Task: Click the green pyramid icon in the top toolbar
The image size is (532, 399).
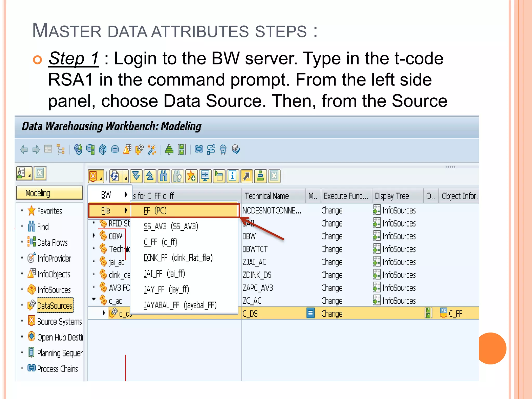Action: pos(169,149)
